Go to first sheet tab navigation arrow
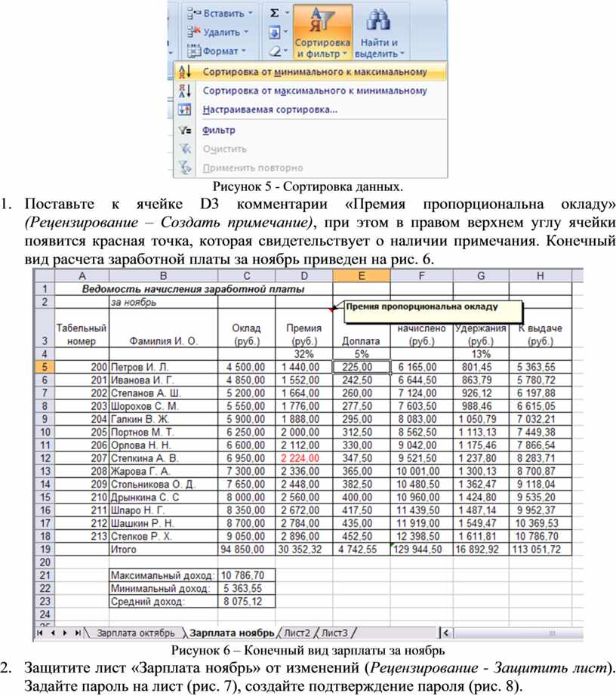Viewport: 616px width, 696px height. coord(40,633)
